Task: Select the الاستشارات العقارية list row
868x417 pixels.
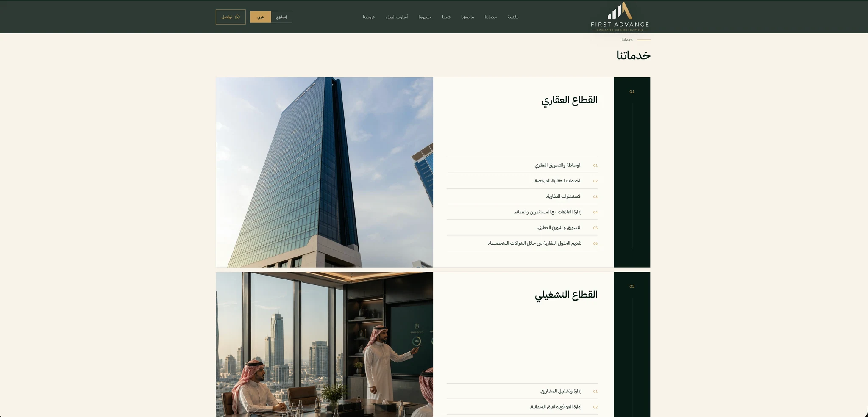Action: coord(522,196)
